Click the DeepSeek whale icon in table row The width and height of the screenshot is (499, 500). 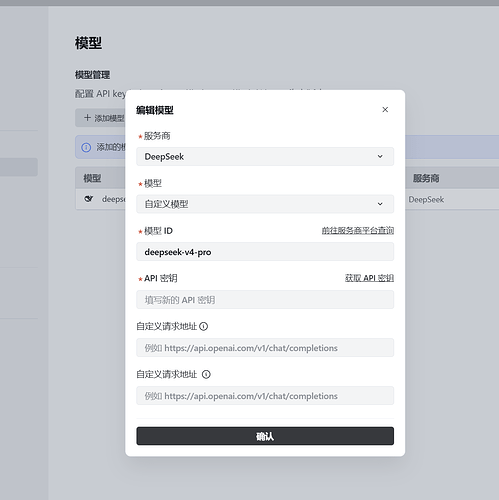coord(89,199)
